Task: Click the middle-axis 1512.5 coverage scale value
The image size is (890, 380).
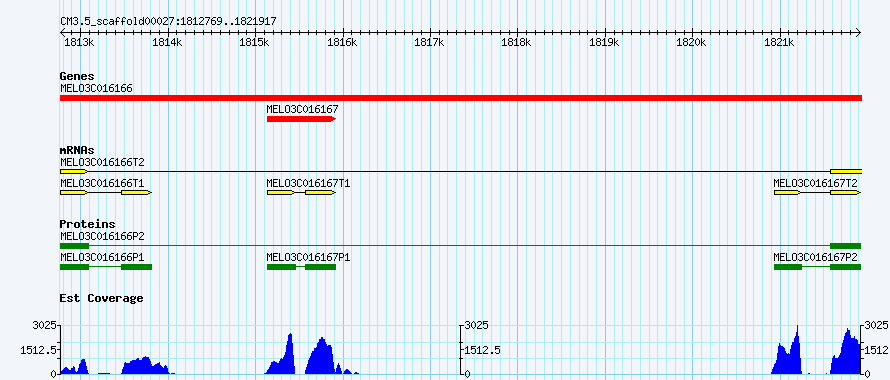Action: (482, 350)
